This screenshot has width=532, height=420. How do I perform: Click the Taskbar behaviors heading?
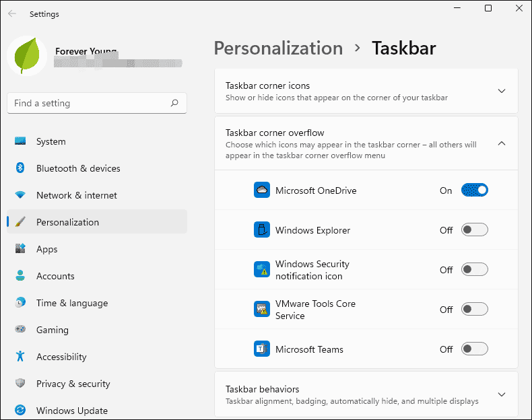click(x=262, y=389)
